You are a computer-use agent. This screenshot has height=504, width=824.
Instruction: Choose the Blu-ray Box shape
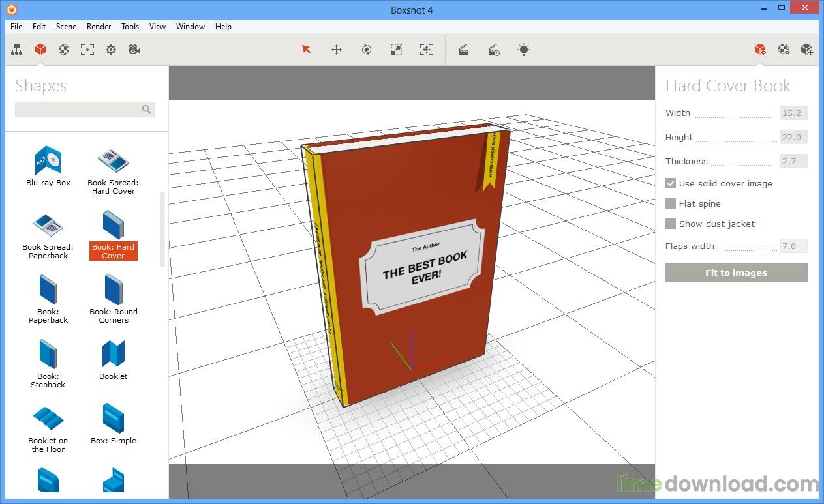[x=48, y=166]
